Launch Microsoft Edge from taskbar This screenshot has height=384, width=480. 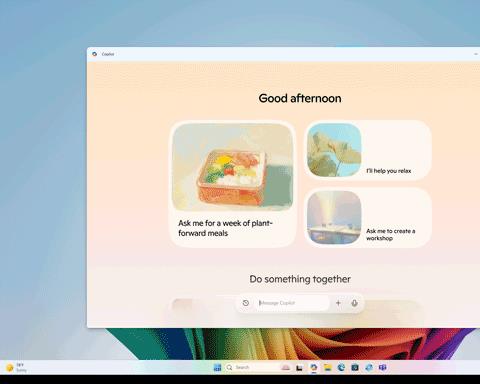[341, 367]
